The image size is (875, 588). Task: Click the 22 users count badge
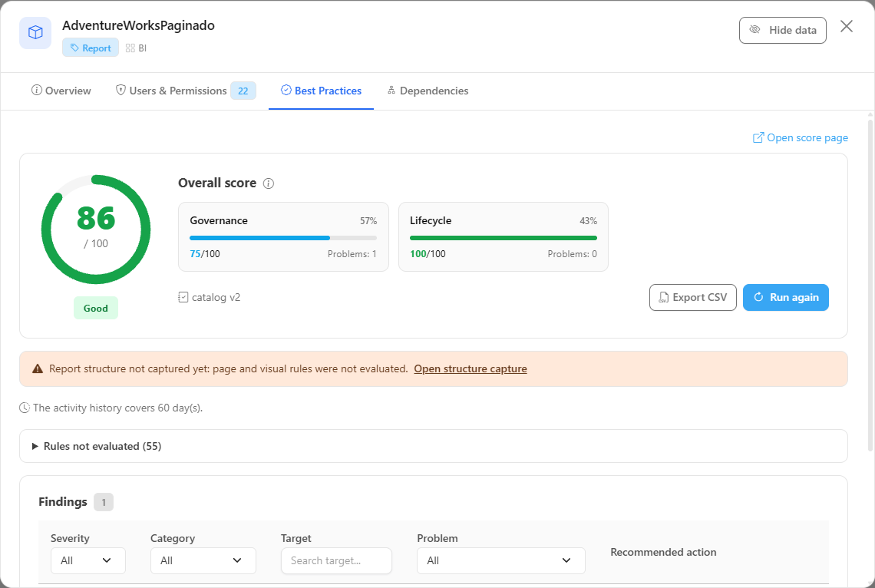coord(243,91)
